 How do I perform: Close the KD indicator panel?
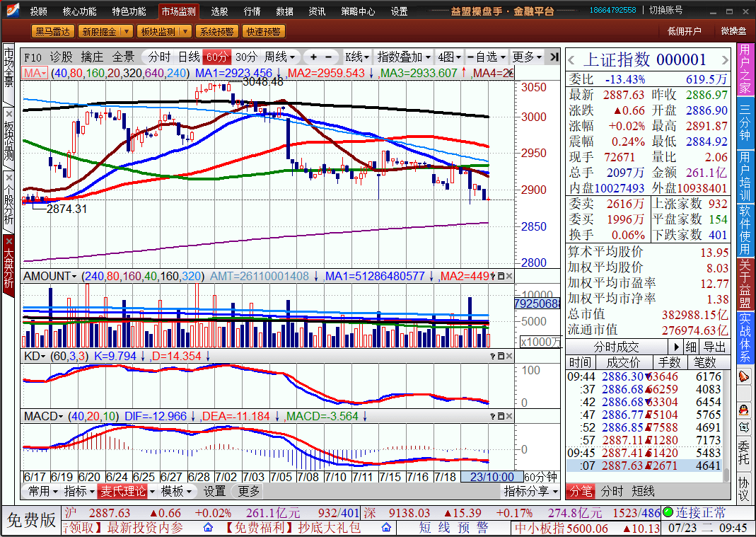coord(509,356)
